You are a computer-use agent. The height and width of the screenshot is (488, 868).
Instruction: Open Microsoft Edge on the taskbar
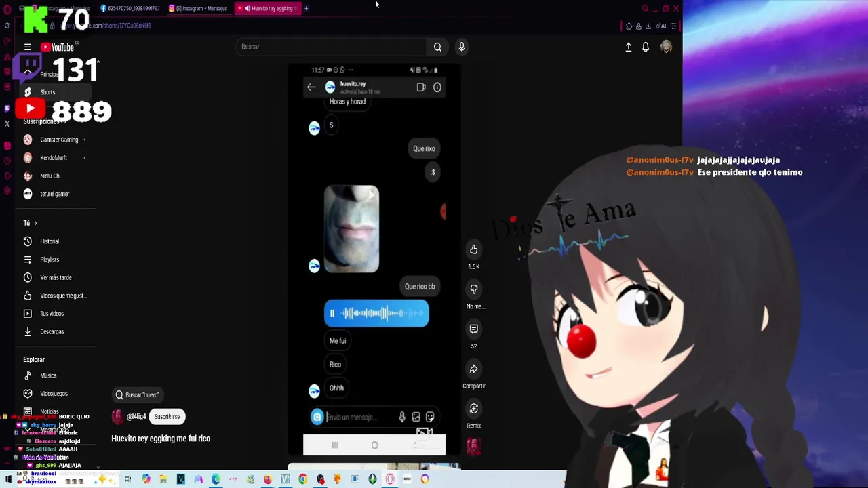click(x=216, y=479)
